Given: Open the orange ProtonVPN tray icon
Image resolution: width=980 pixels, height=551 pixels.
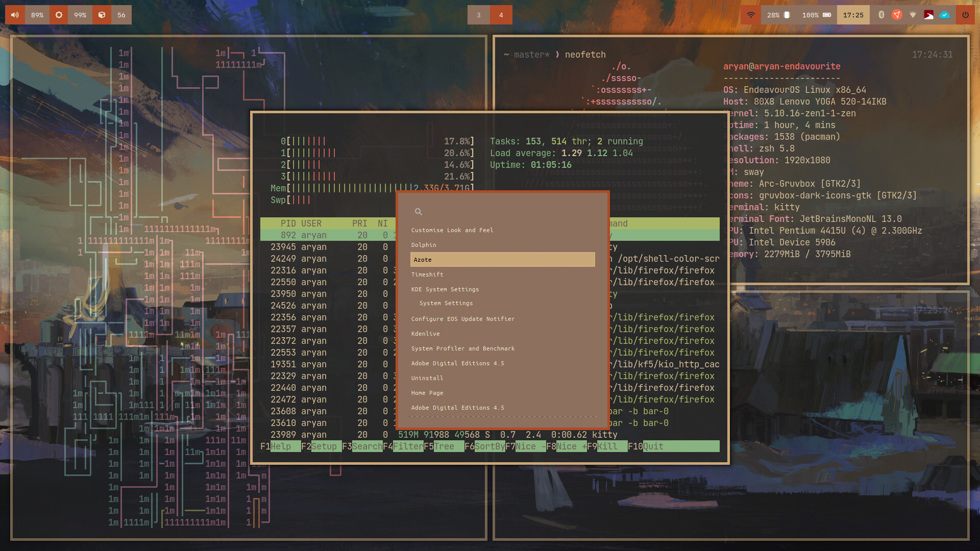Looking at the screenshot, I should 897,15.
